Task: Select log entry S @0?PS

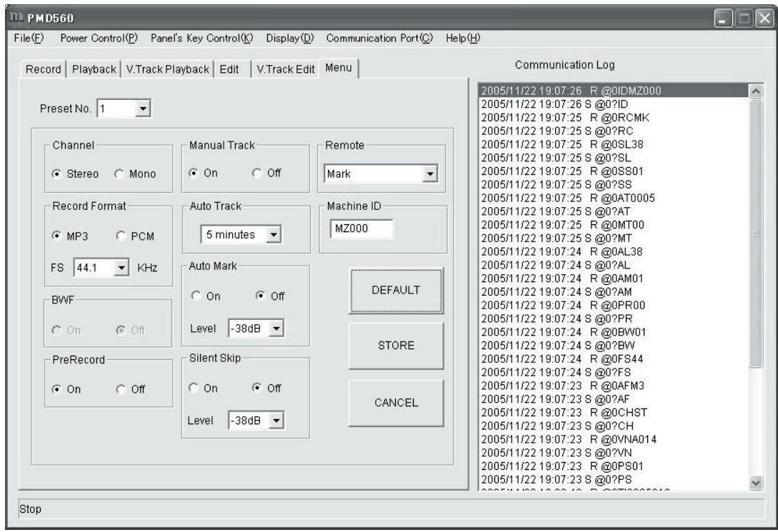Action: click(614, 479)
